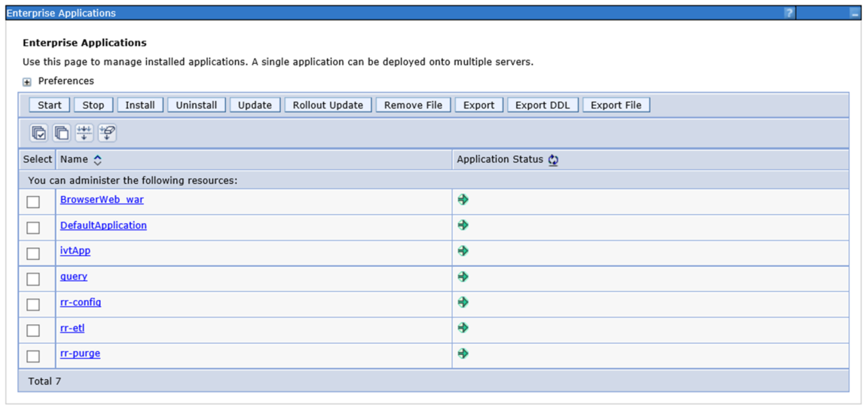The width and height of the screenshot is (868, 410).
Task: Click the Uninstall button
Action: point(196,105)
